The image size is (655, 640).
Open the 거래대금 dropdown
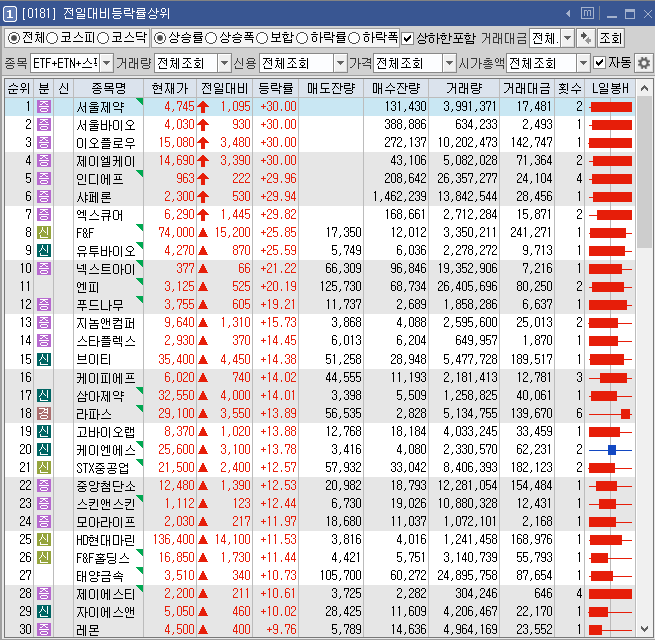pos(567,38)
